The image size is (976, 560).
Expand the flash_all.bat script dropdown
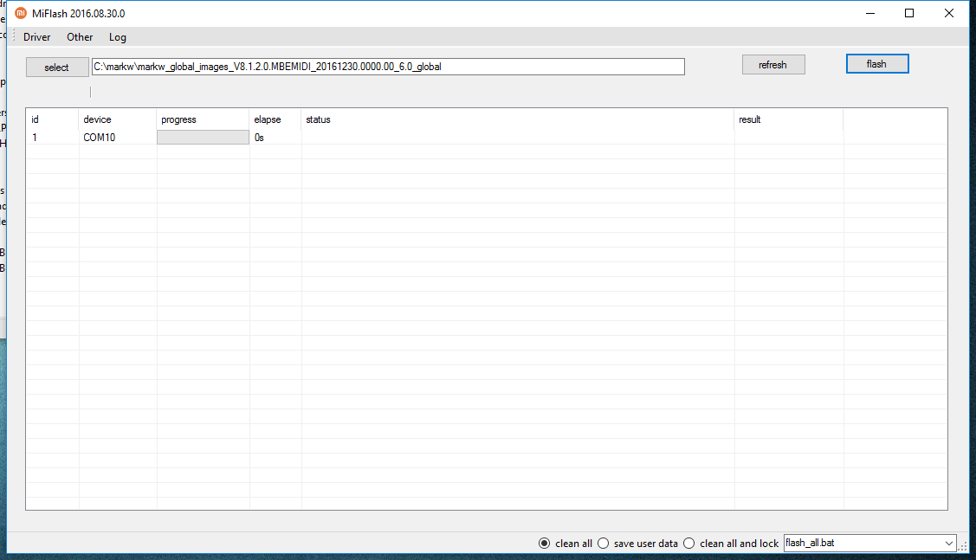tap(948, 544)
